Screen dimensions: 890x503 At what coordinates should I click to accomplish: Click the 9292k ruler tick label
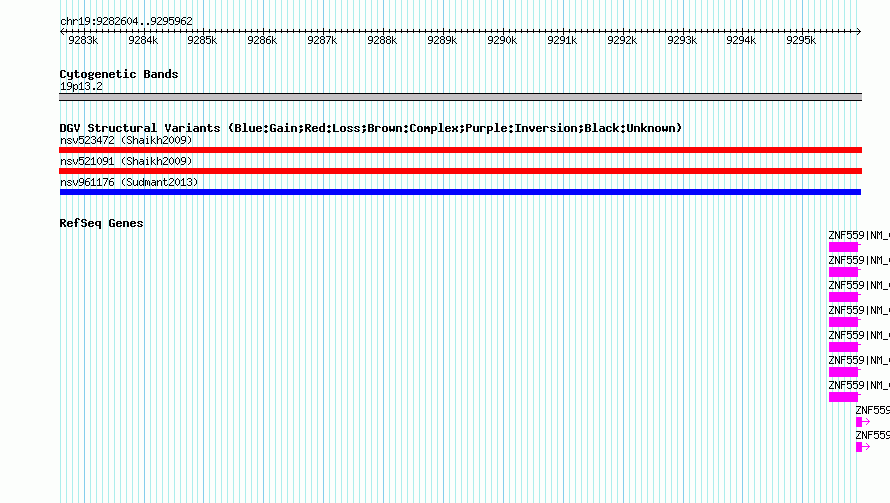(622, 40)
